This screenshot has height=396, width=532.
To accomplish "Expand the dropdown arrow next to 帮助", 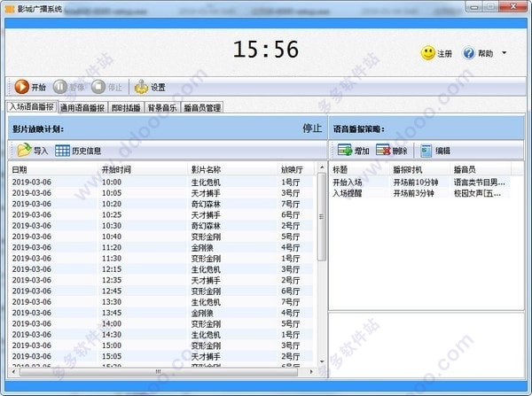I will pos(505,53).
